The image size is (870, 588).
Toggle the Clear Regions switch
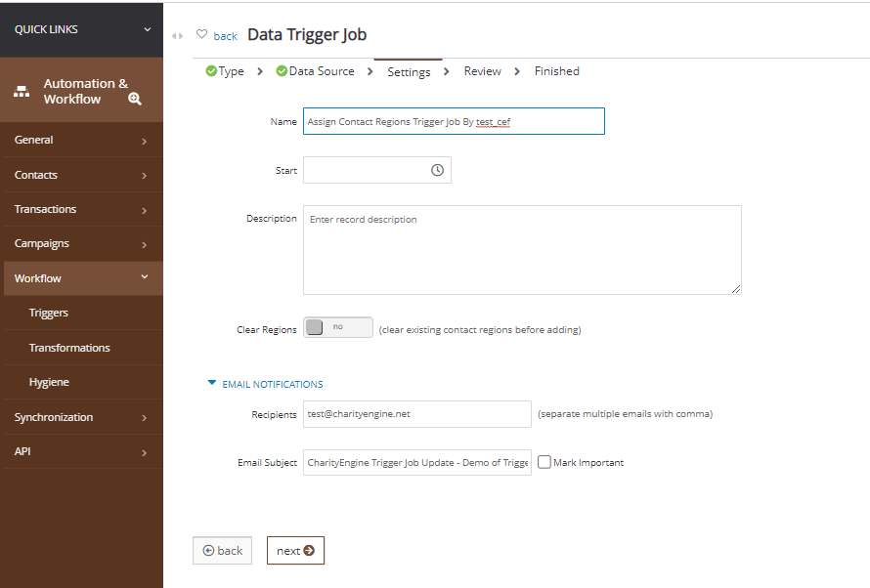(338, 327)
